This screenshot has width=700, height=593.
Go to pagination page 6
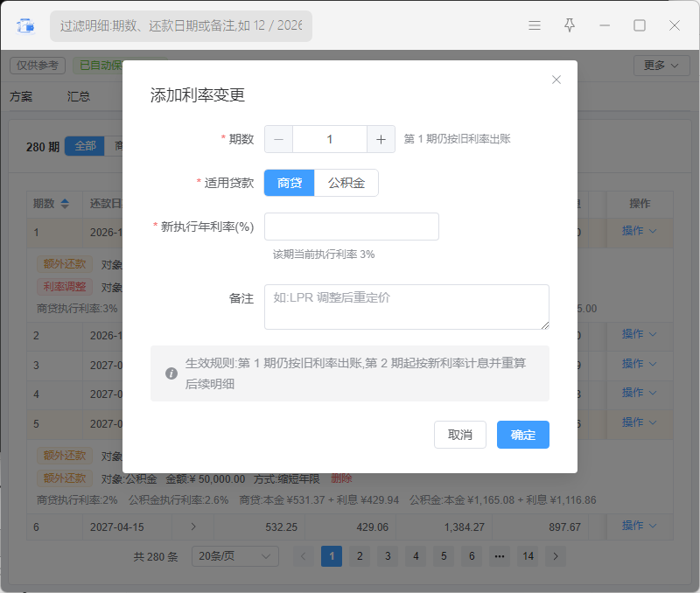[x=472, y=556]
